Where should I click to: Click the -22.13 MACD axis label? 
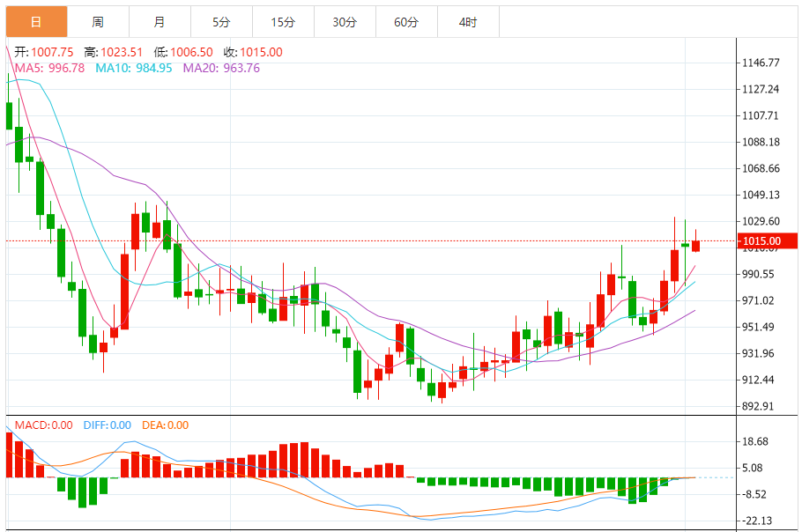pos(757,521)
